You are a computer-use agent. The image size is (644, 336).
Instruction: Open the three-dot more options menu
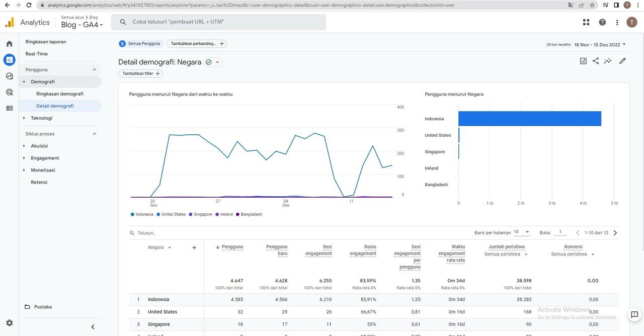tap(617, 22)
